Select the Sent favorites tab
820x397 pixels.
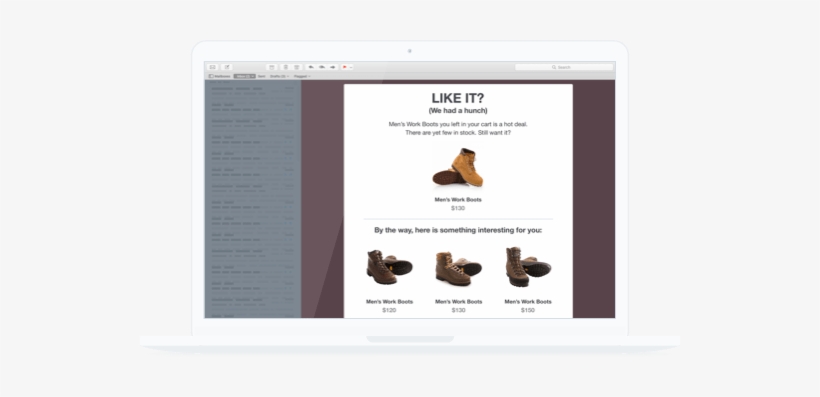click(x=261, y=76)
